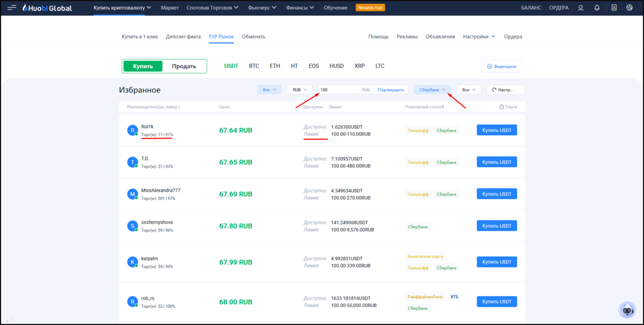Open the Все dropdown after Сбербанк

[x=469, y=90]
